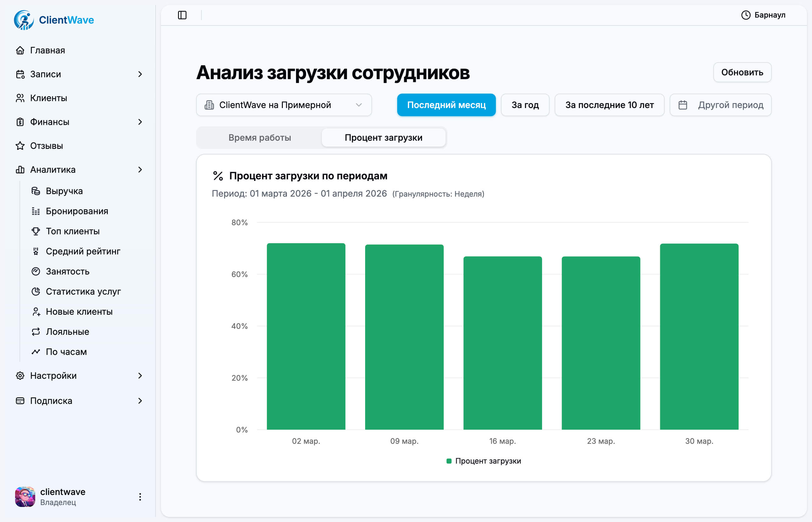This screenshot has height=522, width=812.
Task: Open Другой период date picker
Action: tap(721, 105)
